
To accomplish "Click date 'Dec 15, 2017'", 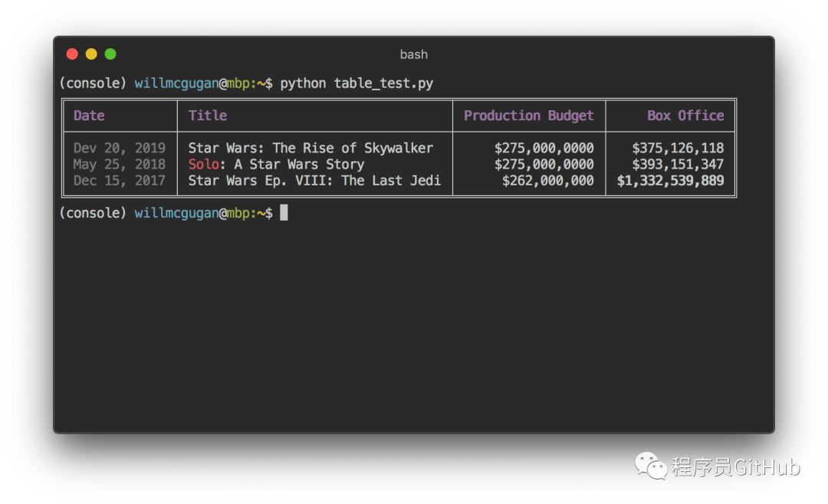I will pyautogui.click(x=120, y=181).
